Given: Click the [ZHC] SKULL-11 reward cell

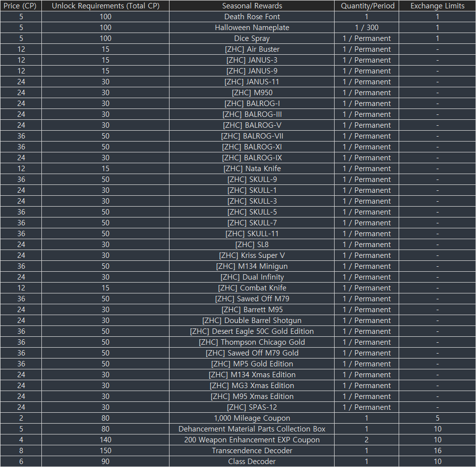Looking at the screenshot, I should pos(252,234).
